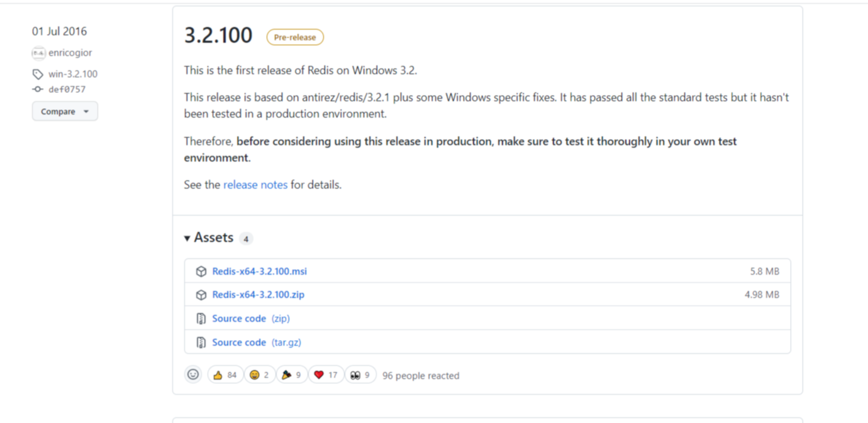Toggle the heart reaction with 17
Image resolution: width=868 pixels, height=423 pixels.
click(x=326, y=375)
